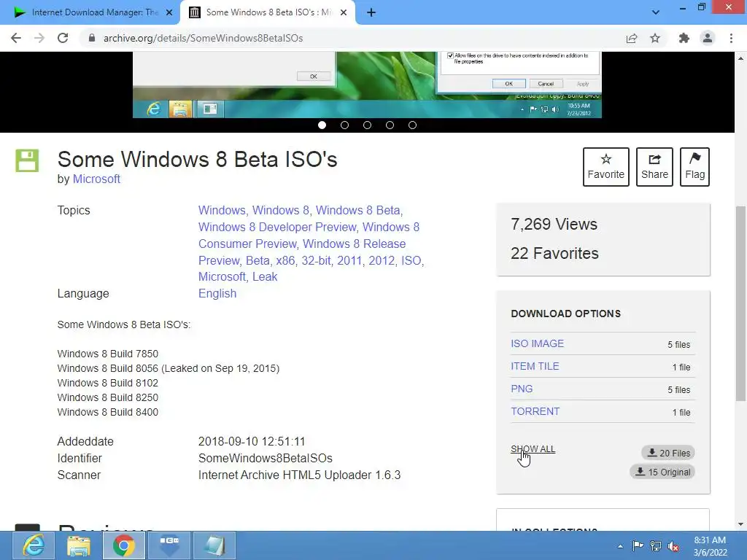Screen dimensions: 747x560
Task: Click the share page icon in address bar
Action: (632, 38)
